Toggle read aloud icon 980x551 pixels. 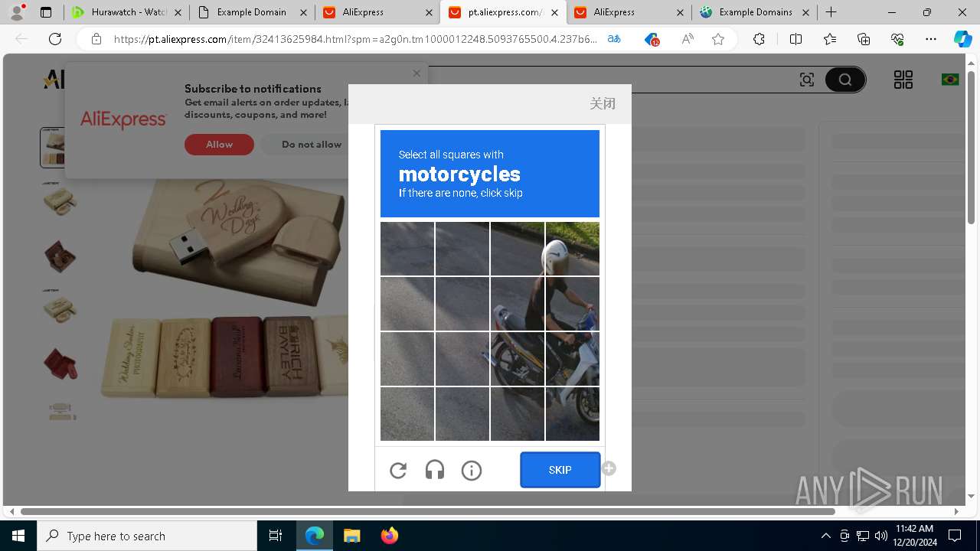[x=688, y=39]
